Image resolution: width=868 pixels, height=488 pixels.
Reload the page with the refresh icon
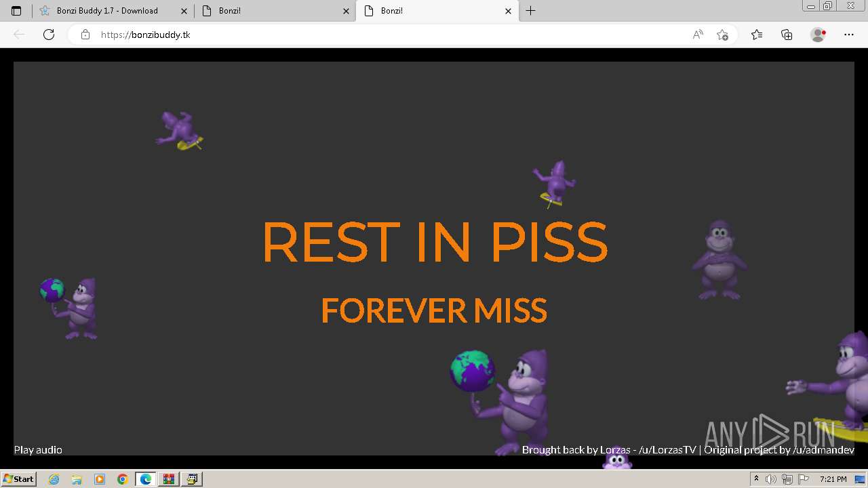(49, 35)
